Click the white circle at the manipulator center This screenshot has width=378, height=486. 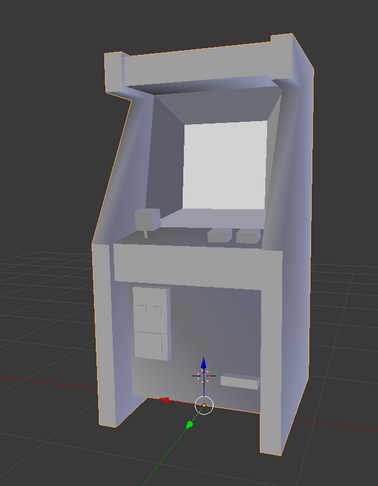coord(204,405)
